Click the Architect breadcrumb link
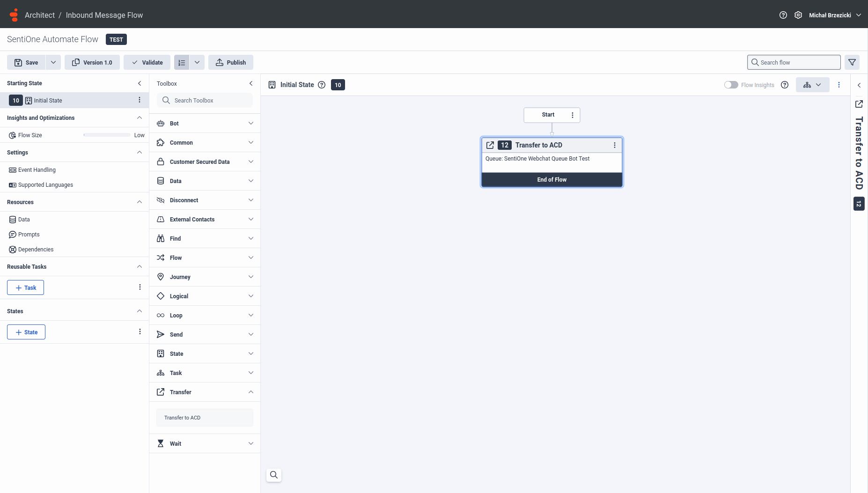Screen dimensions: 868x493 click(x=40, y=15)
